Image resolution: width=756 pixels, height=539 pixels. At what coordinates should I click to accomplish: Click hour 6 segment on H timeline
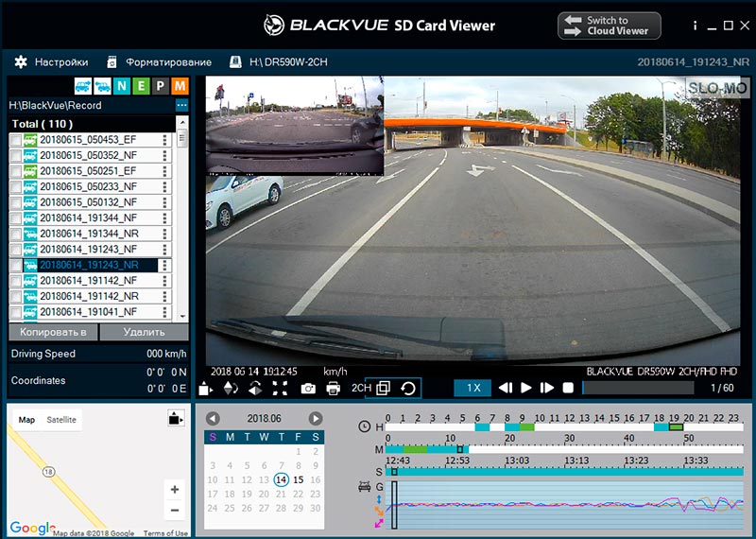click(482, 427)
